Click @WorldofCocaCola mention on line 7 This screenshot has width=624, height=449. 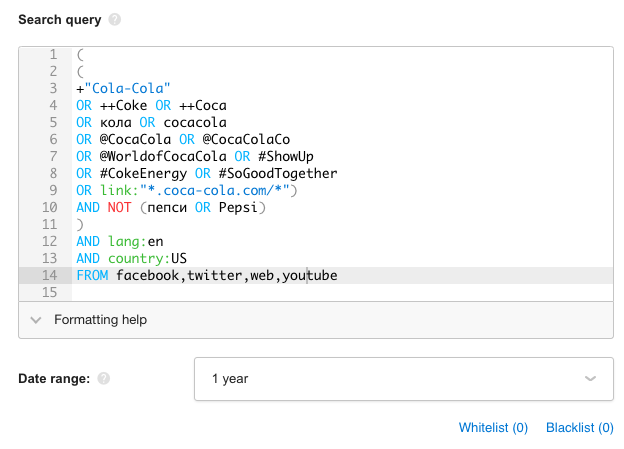(x=163, y=156)
